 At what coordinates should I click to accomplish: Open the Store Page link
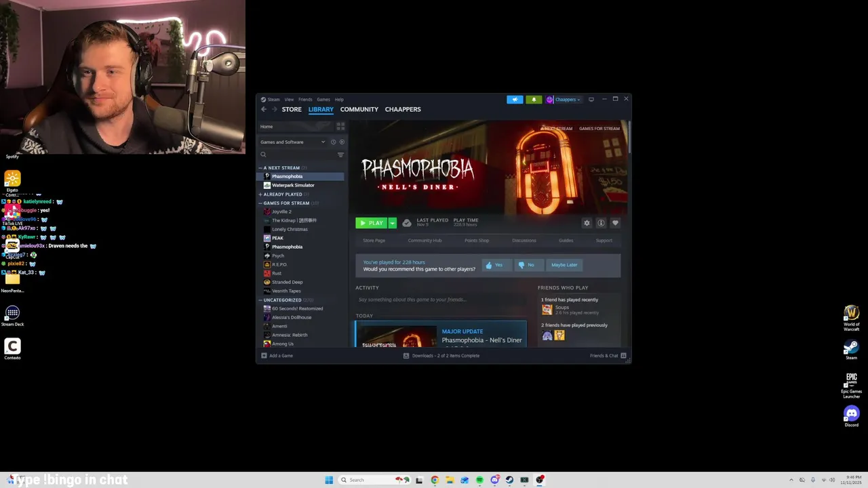374,241
